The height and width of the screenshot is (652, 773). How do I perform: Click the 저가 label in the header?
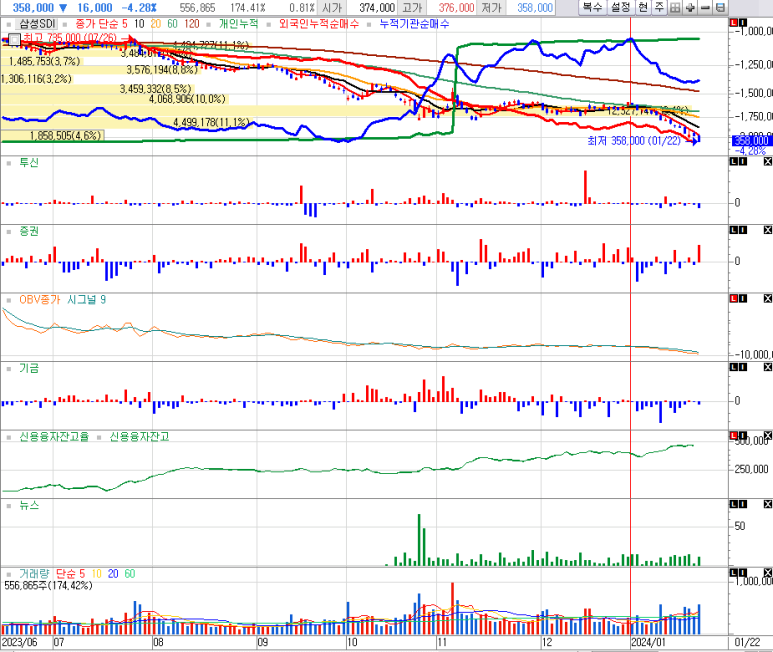492,7
